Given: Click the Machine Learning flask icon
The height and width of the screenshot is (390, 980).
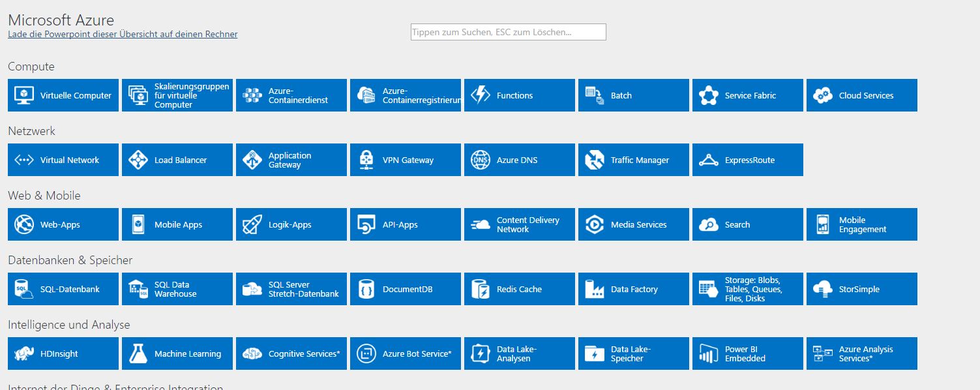Looking at the screenshot, I should 138,353.
